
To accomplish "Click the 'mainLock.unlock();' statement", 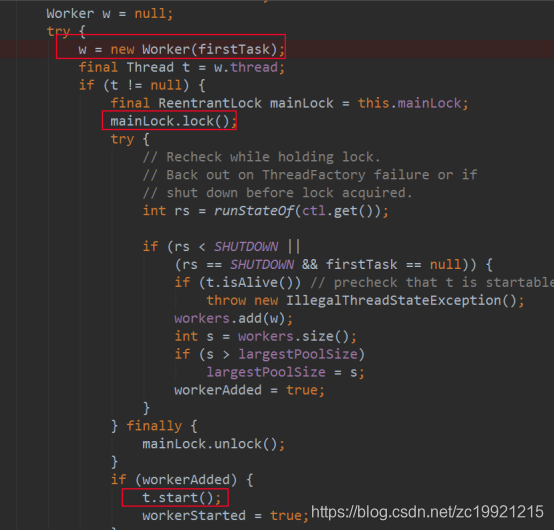I will click(213, 444).
